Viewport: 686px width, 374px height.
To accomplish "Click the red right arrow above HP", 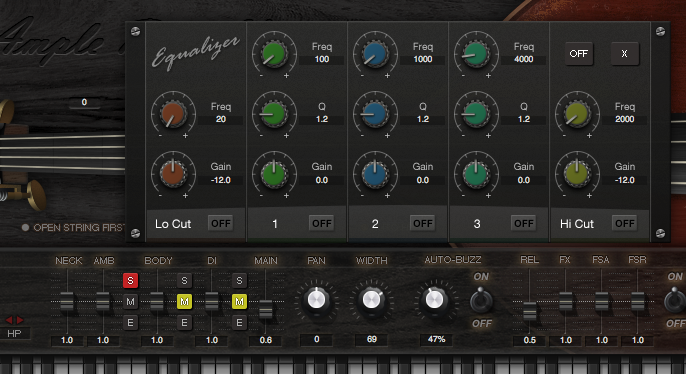I will [20, 320].
